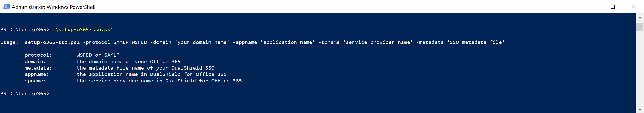644x113 pixels.
Task: Click the 'appname:' help entry
Action: coord(37,74)
